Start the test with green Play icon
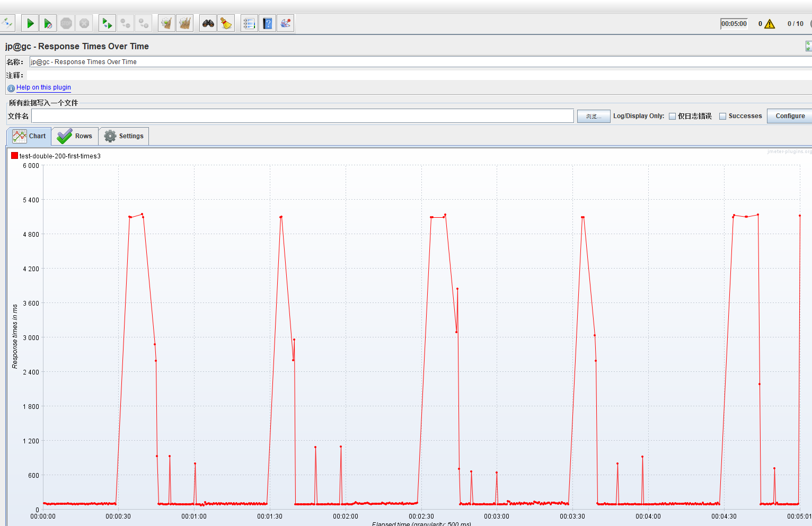 (30, 23)
